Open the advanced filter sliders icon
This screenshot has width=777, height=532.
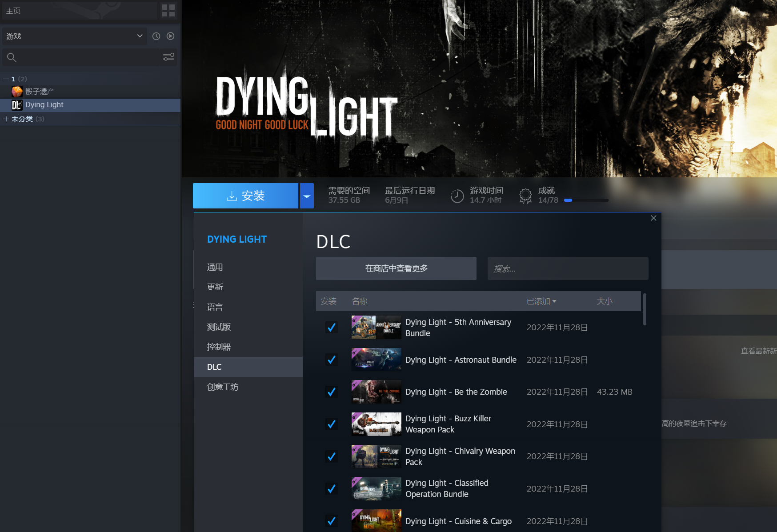pos(168,57)
